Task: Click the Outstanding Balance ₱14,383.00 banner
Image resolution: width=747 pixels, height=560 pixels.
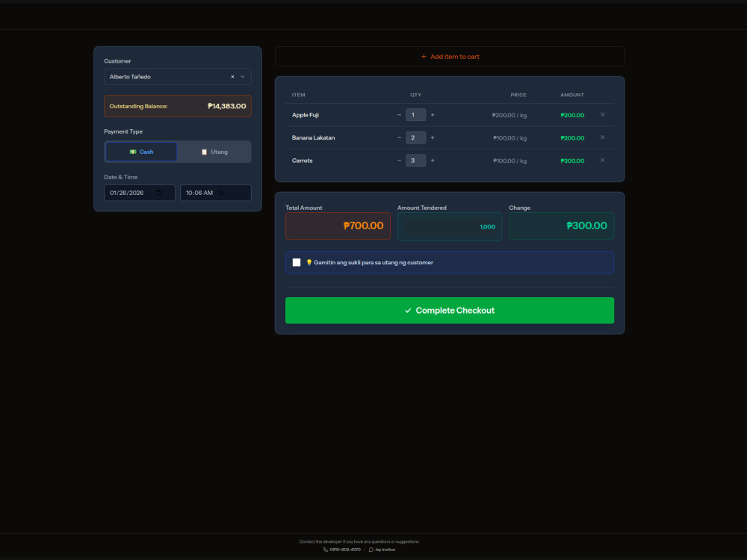Action: pos(178,106)
